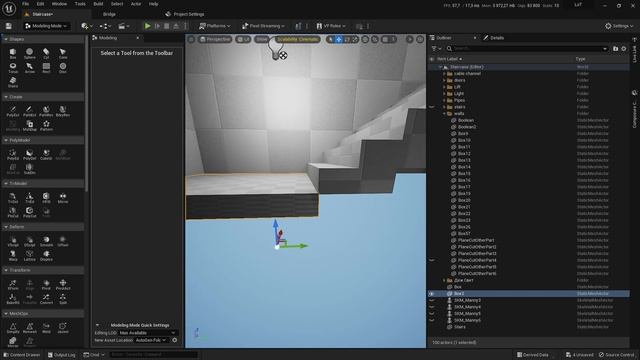Open the Window menu
Image resolution: width=640 pixels, height=360 pixels.
click(59, 4)
